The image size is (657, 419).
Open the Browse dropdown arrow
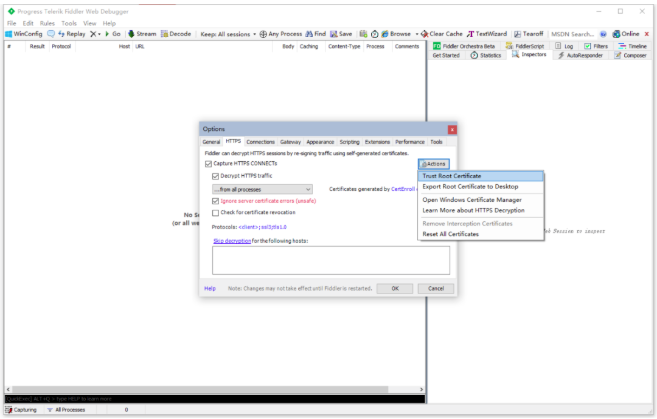pos(417,34)
